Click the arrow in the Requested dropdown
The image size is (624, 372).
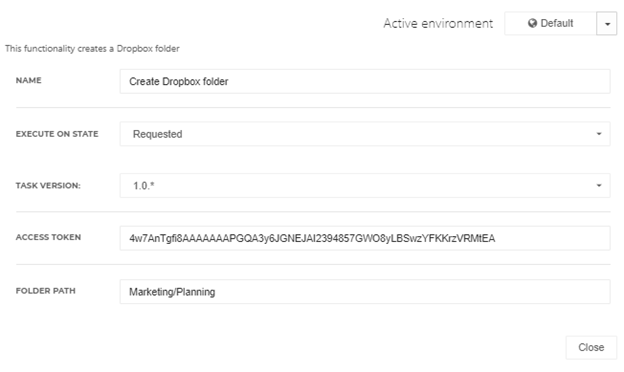click(x=599, y=134)
